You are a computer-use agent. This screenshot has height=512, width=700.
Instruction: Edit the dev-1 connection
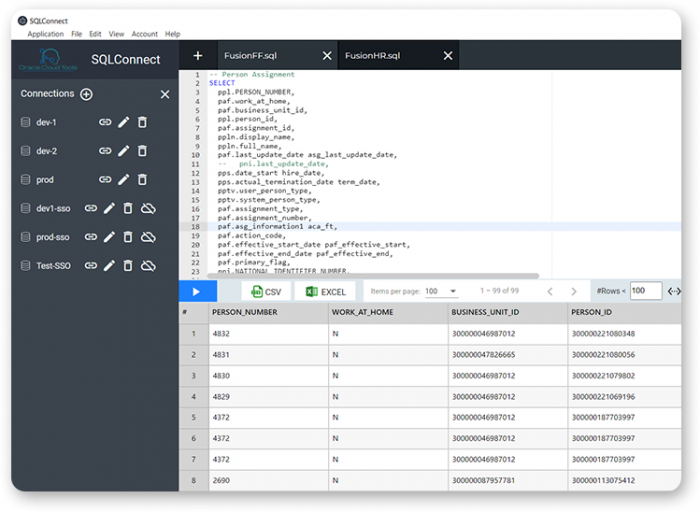(x=124, y=122)
